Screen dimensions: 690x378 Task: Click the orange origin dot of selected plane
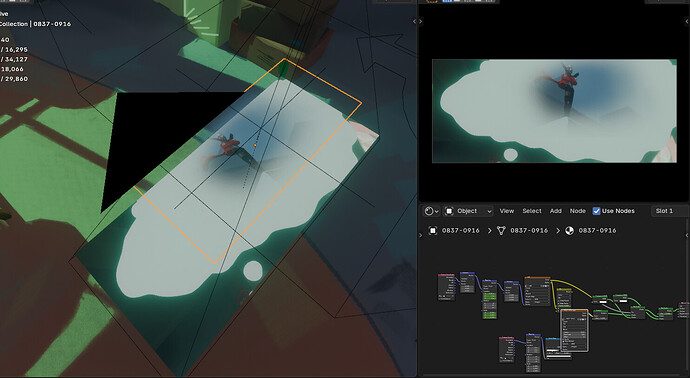pyautogui.click(x=255, y=145)
